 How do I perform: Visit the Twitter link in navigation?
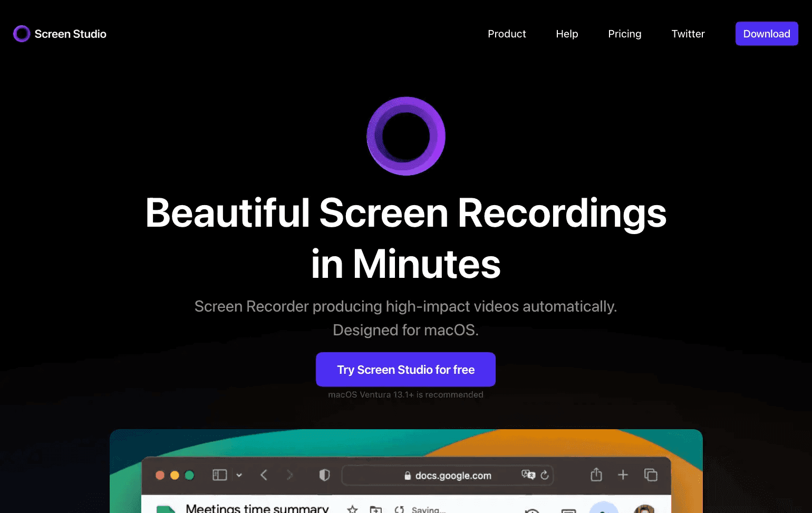click(688, 34)
